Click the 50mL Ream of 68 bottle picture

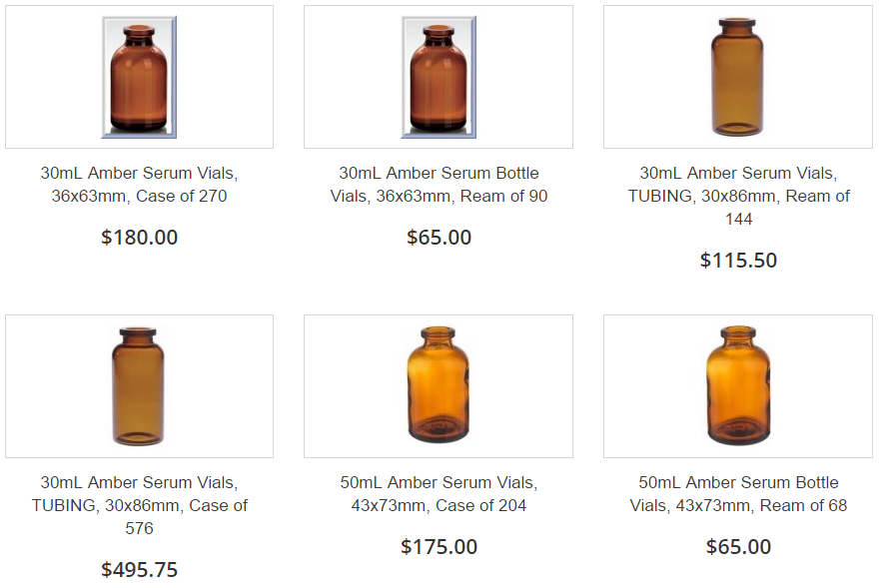point(738,385)
